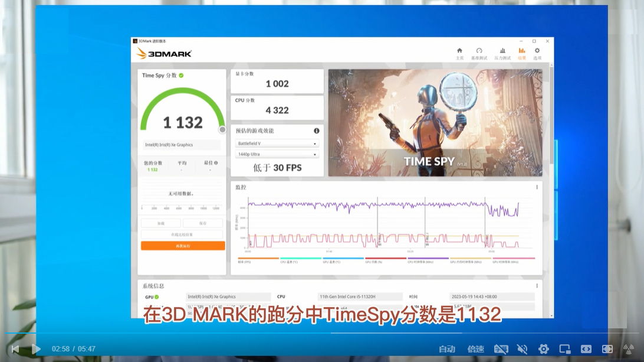Click the 3DMARK logo
This screenshot has width=644, height=362.
pos(164,54)
